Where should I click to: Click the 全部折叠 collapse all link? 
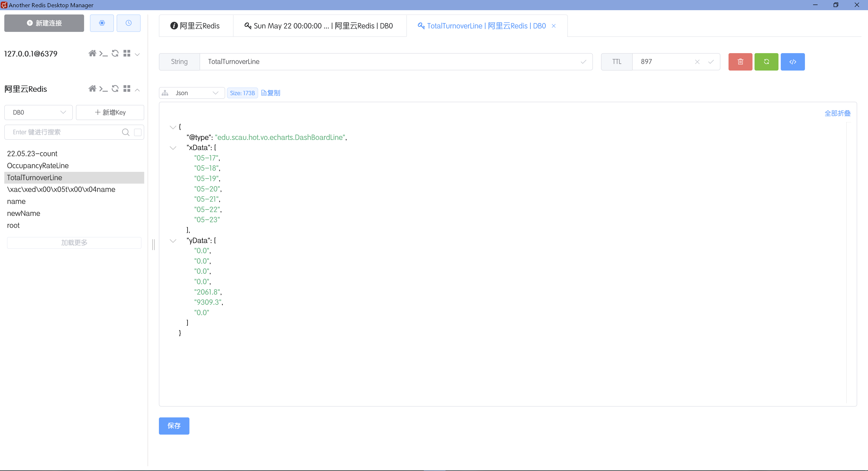(x=837, y=113)
